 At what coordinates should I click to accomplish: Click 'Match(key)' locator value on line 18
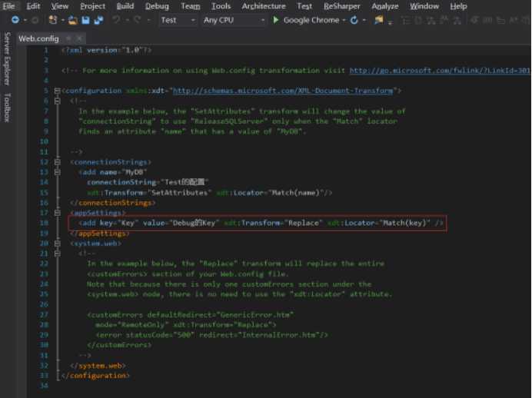(404, 223)
